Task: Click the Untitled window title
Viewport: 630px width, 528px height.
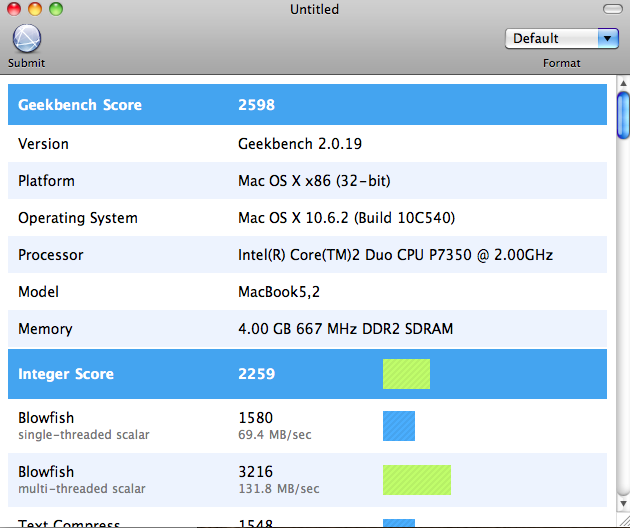Action: 315,9
